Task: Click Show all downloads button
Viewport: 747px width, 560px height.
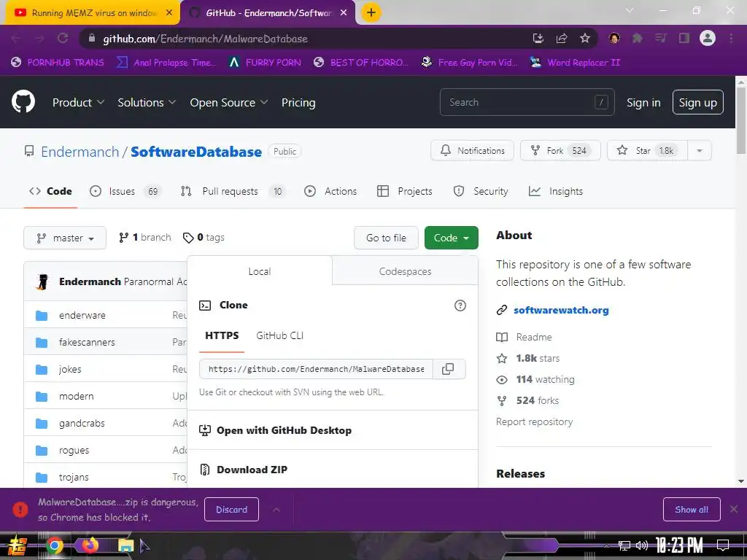Action: 692,510
